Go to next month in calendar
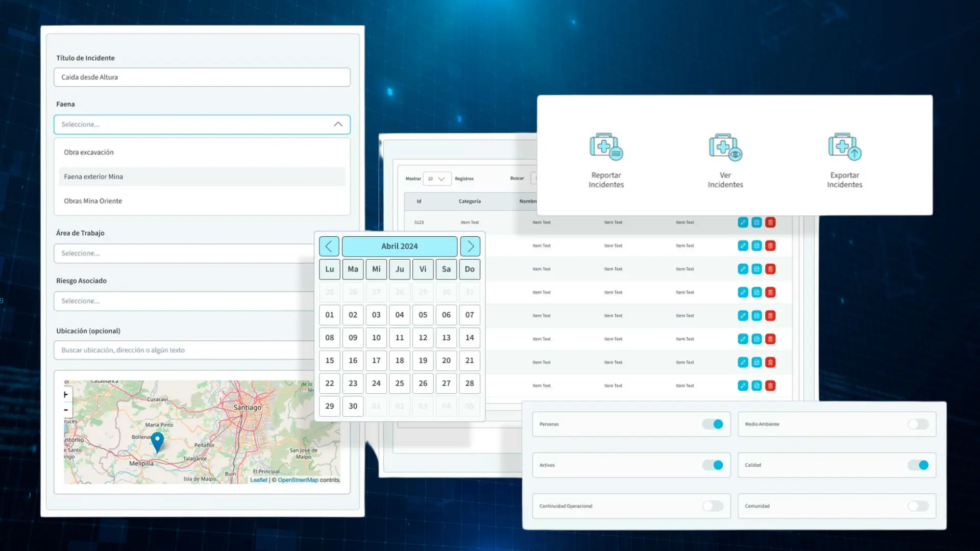Screen dimensions: 980x551 pyautogui.click(x=470, y=246)
